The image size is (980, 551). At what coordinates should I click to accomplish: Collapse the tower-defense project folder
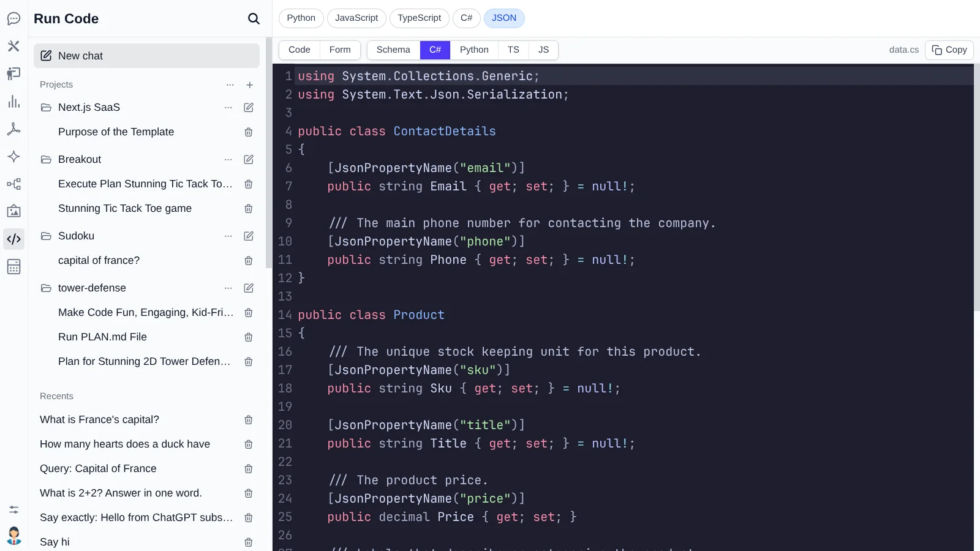click(x=46, y=288)
